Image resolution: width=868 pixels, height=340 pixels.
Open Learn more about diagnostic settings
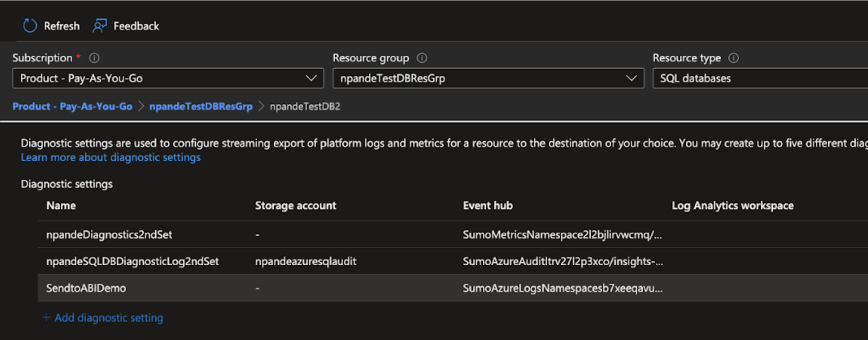[x=111, y=157]
